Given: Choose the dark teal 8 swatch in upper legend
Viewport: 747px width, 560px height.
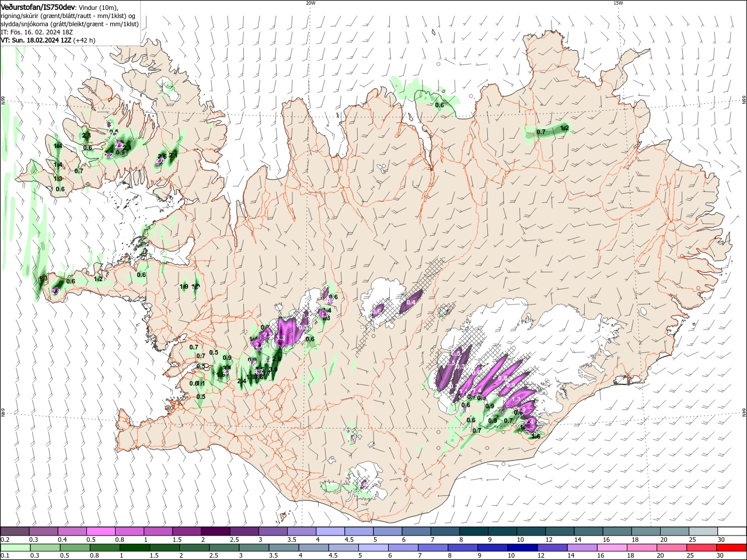Looking at the screenshot, I should (x=474, y=531).
